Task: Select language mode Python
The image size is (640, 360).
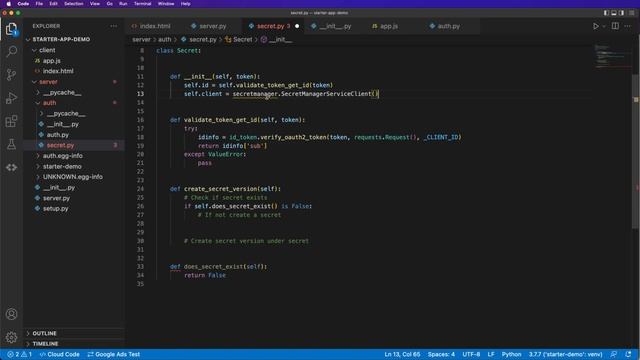Action: click(x=511, y=354)
